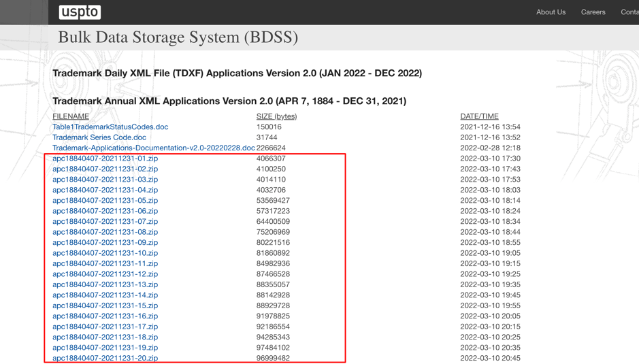The height and width of the screenshot is (364, 639).
Task: Select file size value 92186554
Action: pyautogui.click(x=273, y=327)
